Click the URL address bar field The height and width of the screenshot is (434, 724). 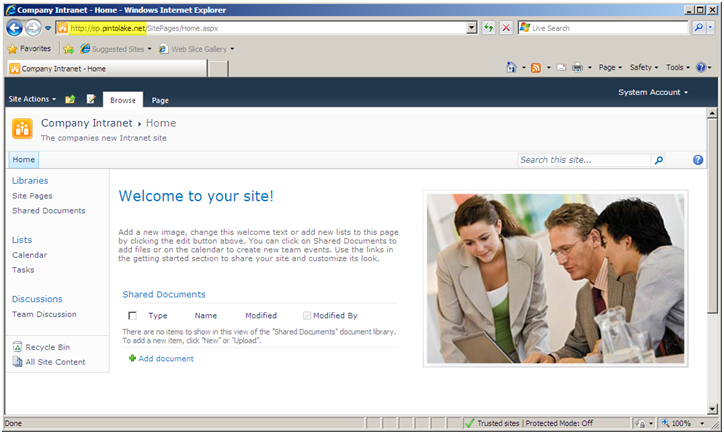pyautogui.click(x=268, y=28)
